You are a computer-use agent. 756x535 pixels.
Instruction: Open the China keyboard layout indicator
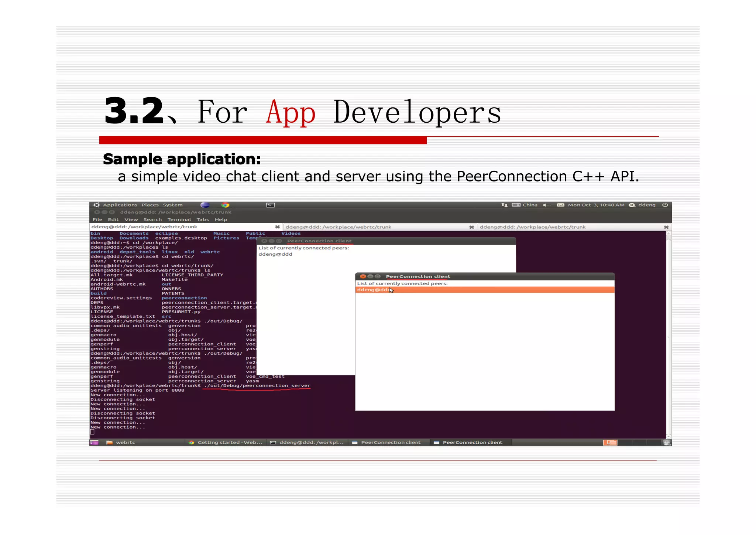[529, 205]
